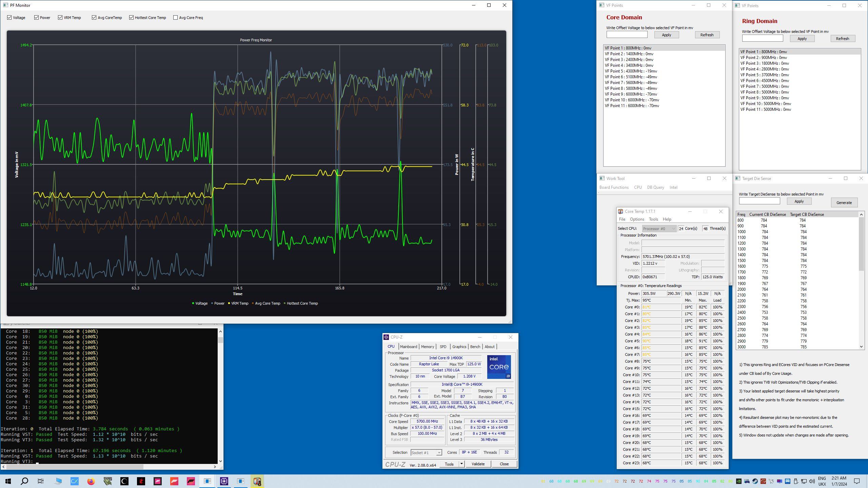Image resolution: width=868 pixels, height=488 pixels.
Task: Uncheck the Voltage checkbox
Action: (x=9, y=18)
